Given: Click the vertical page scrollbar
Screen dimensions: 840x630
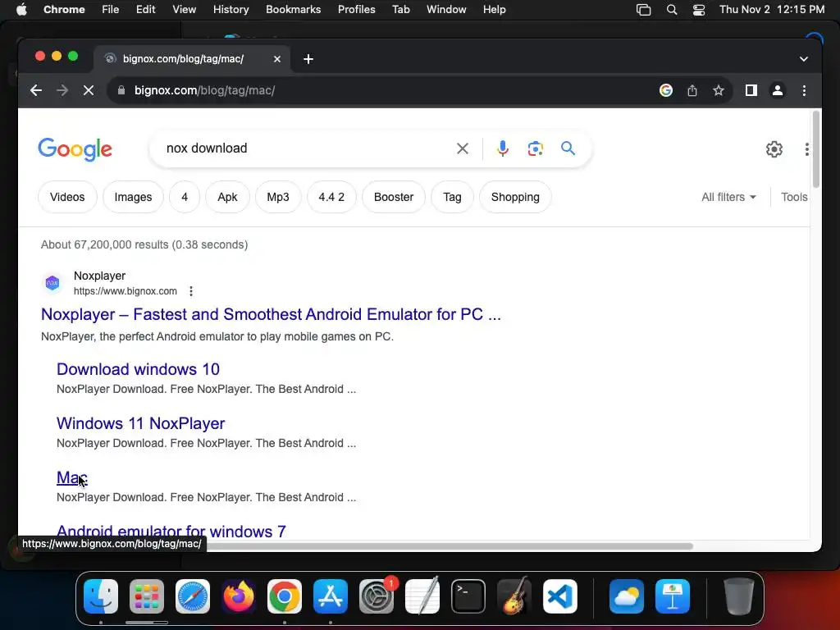Looking at the screenshot, I should [x=816, y=150].
